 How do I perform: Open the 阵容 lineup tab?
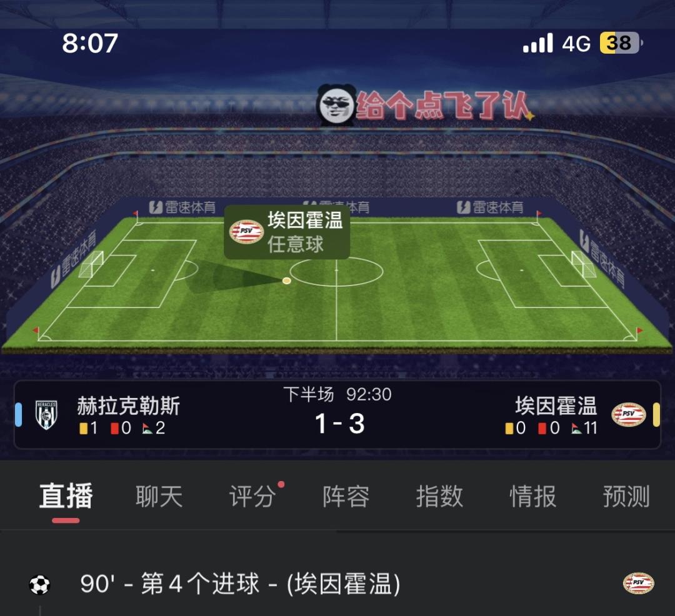(346, 496)
